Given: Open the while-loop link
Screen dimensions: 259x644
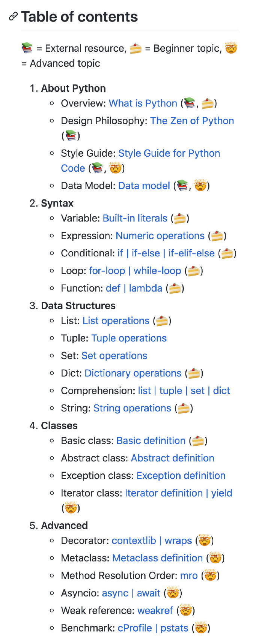Looking at the screenshot, I should click(158, 271).
